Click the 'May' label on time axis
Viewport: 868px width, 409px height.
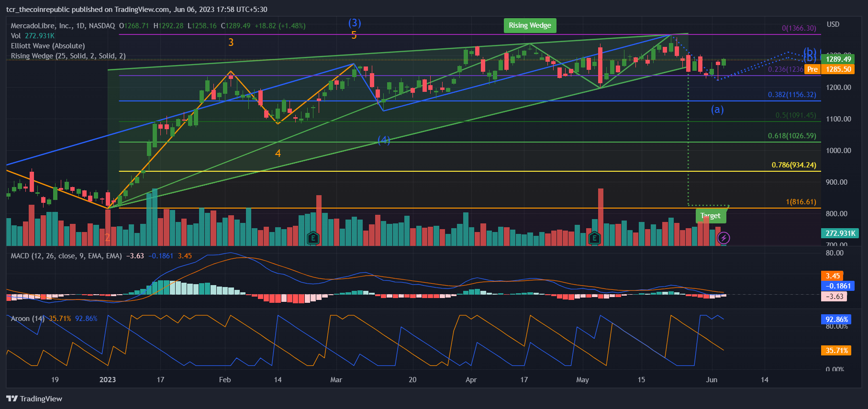[x=583, y=380]
